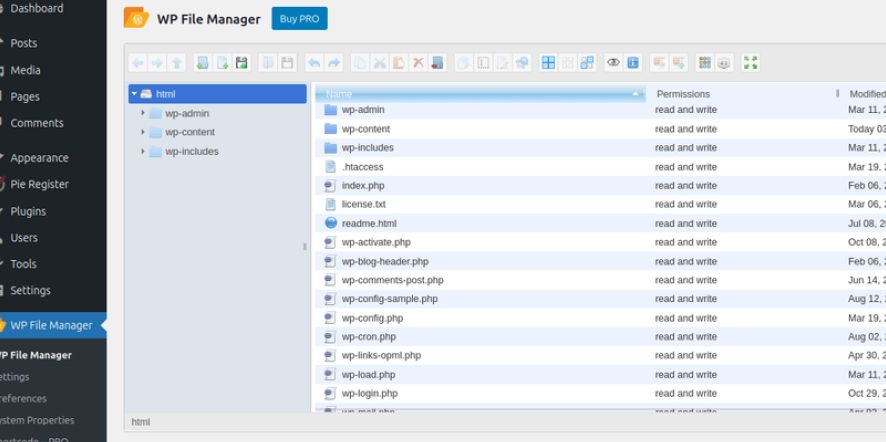This screenshot has height=442, width=886.
Task: Select wp-admin folder in tree
Action: [186, 114]
